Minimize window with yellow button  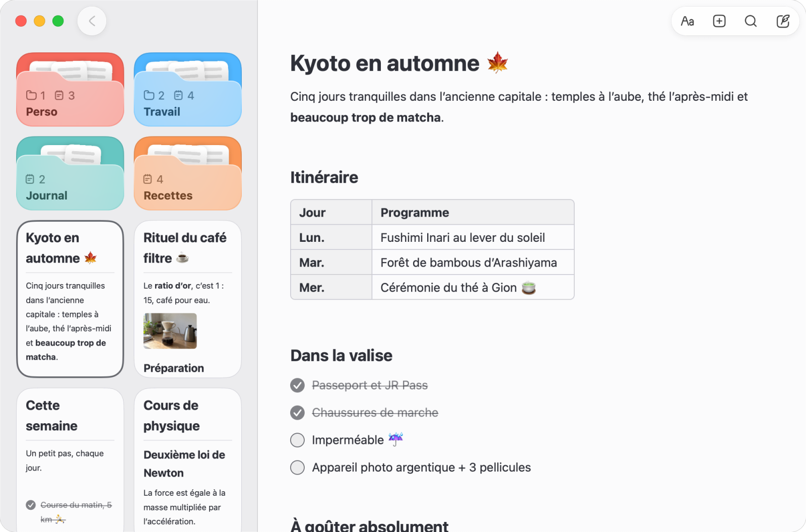click(x=40, y=21)
